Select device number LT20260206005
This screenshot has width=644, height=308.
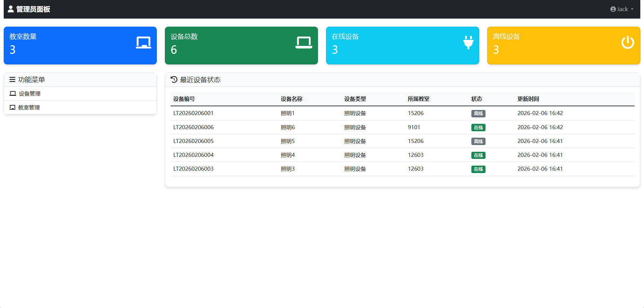(194, 141)
